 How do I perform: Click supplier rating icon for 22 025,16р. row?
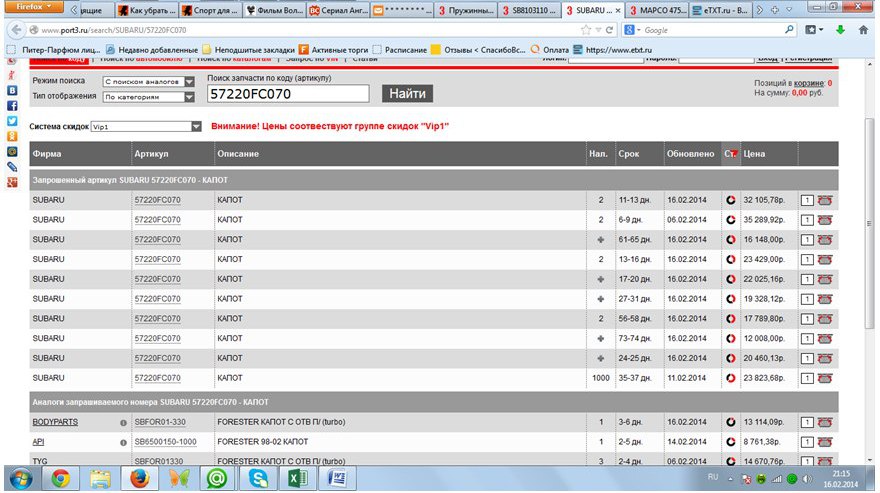(x=730, y=279)
